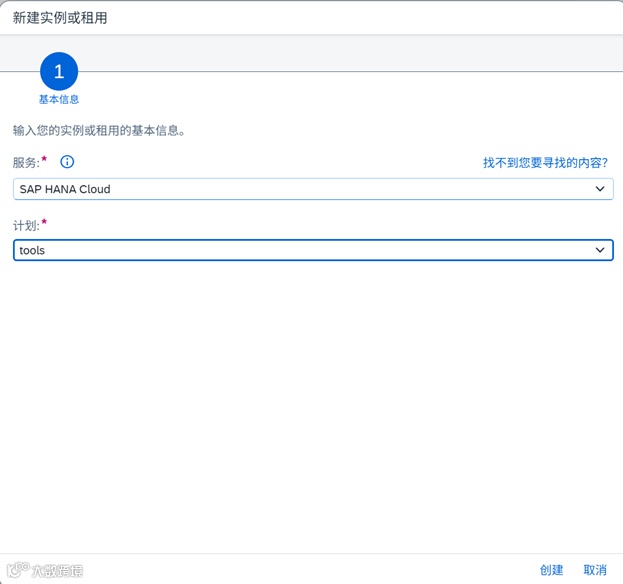Open the 找不到您要寻找的内容? link
This screenshot has height=584, width=623.
pos(545,162)
